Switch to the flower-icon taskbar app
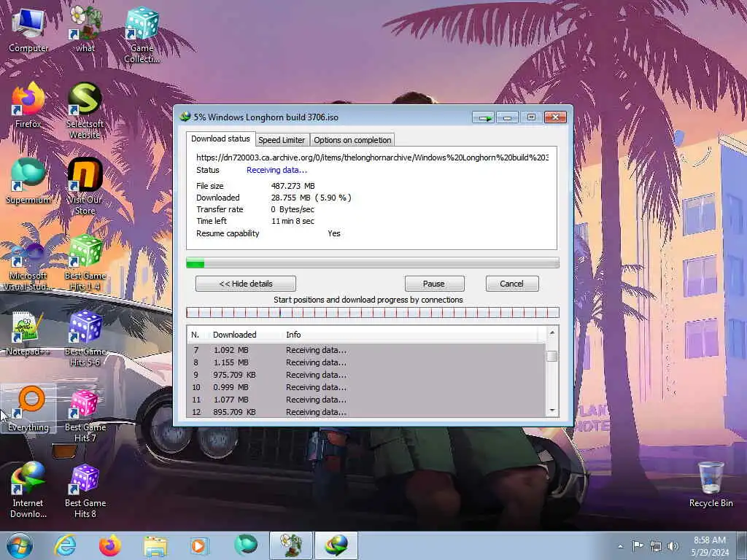The width and height of the screenshot is (747, 560). [290, 545]
